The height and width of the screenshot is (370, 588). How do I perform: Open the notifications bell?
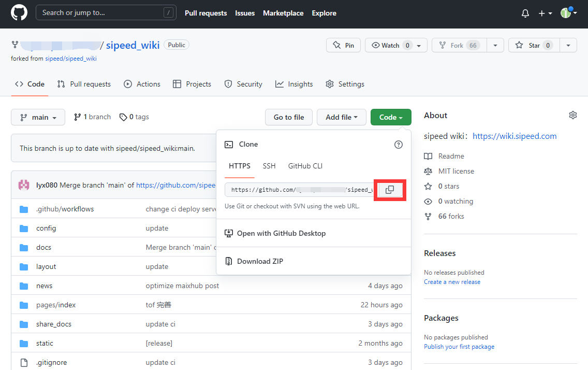click(525, 13)
